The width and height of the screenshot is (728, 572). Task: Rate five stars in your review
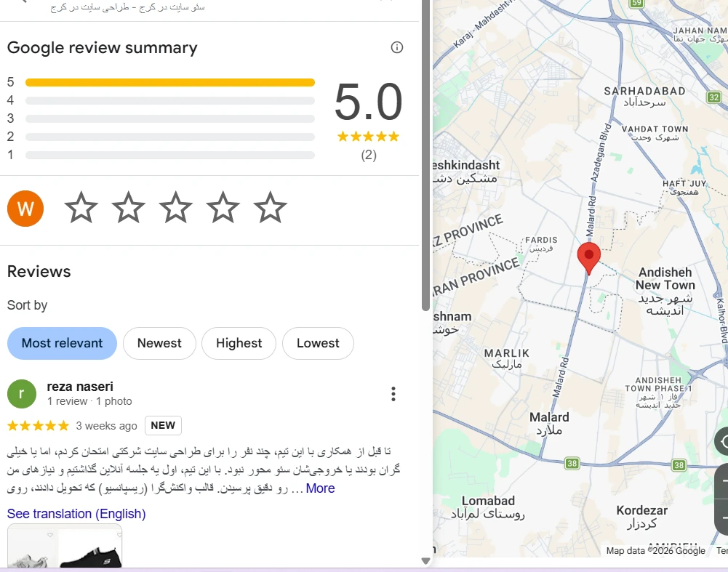pos(271,207)
